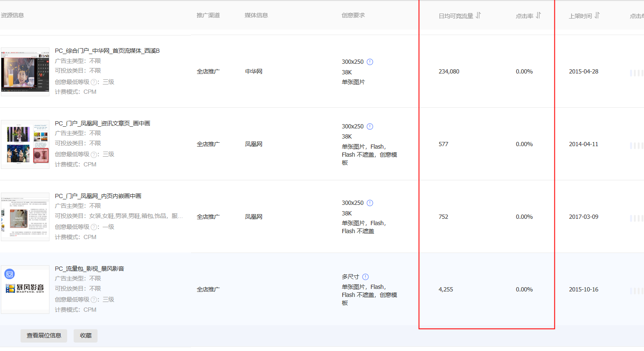The width and height of the screenshot is (644, 351).
Task: Open info icon next to 300x250 in 中华网 row
Action: [370, 62]
